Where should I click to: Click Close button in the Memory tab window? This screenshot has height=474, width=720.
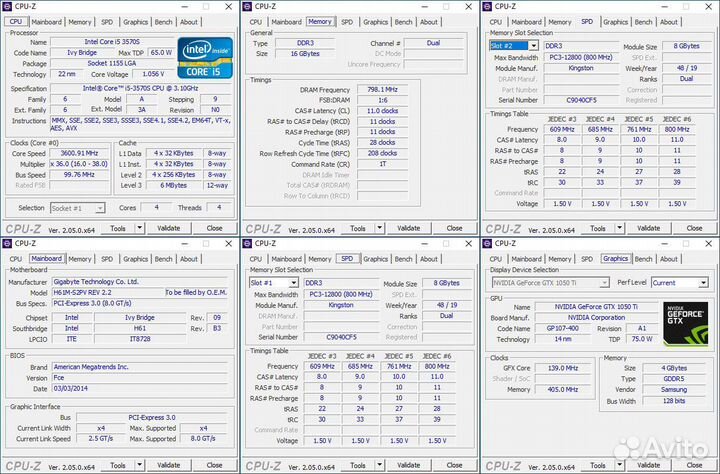(x=454, y=228)
